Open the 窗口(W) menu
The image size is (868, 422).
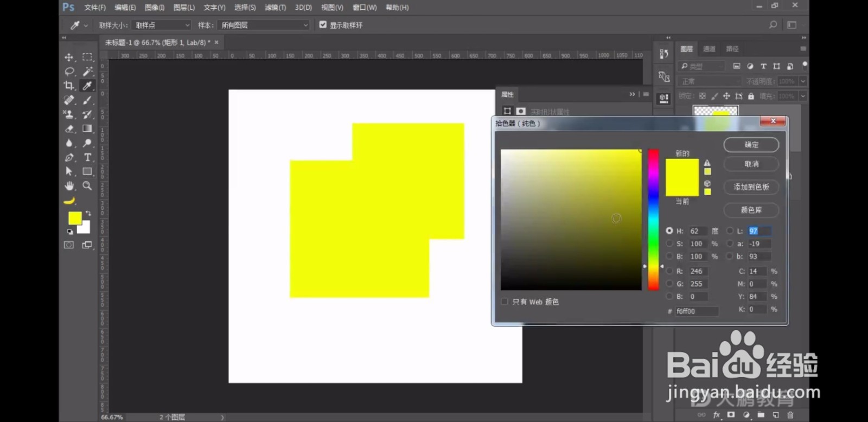365,8
